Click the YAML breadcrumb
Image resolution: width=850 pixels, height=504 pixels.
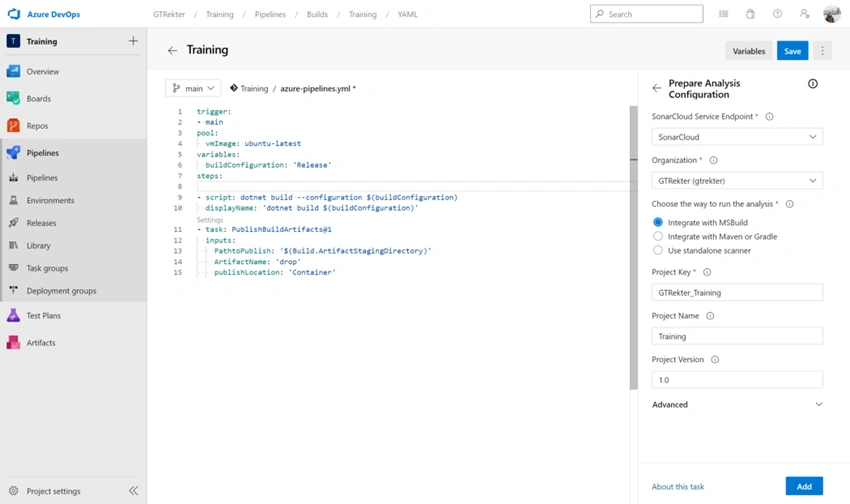pyautogui.click(x=408, y=15)
